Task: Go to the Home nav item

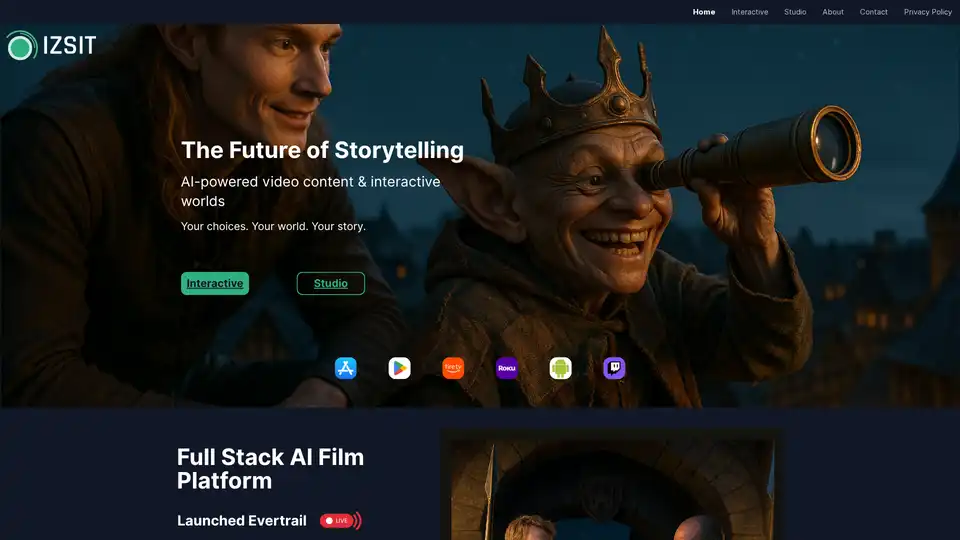Action: click(x=704, y=12)
